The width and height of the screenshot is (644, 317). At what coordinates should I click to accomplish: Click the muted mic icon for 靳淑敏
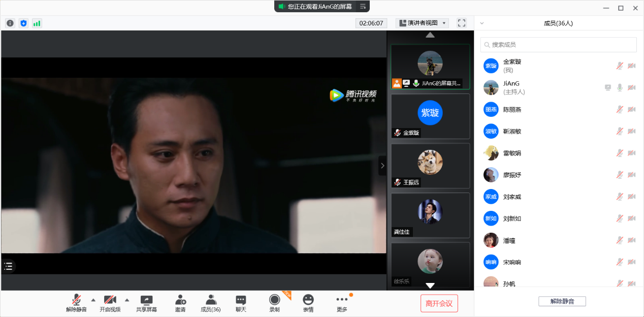(620, 131)
